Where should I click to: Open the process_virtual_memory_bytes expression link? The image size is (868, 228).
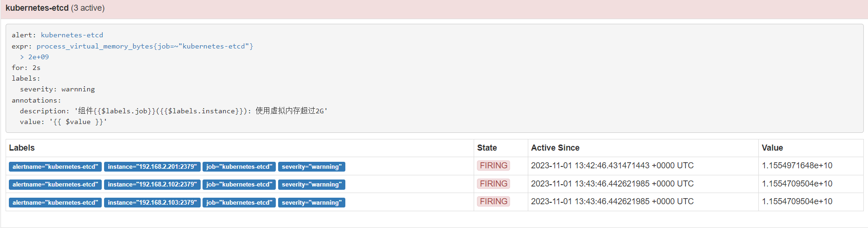(x=145, y=46)
